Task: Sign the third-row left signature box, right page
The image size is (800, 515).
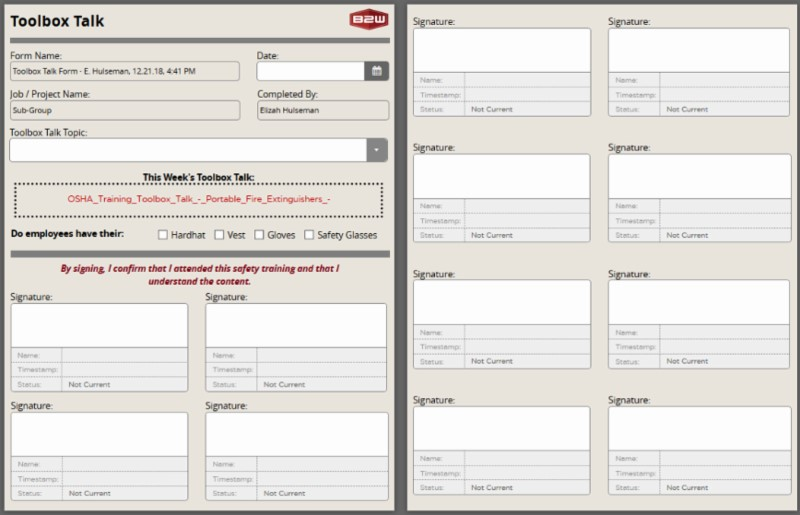Action: (x=502, y=302)
